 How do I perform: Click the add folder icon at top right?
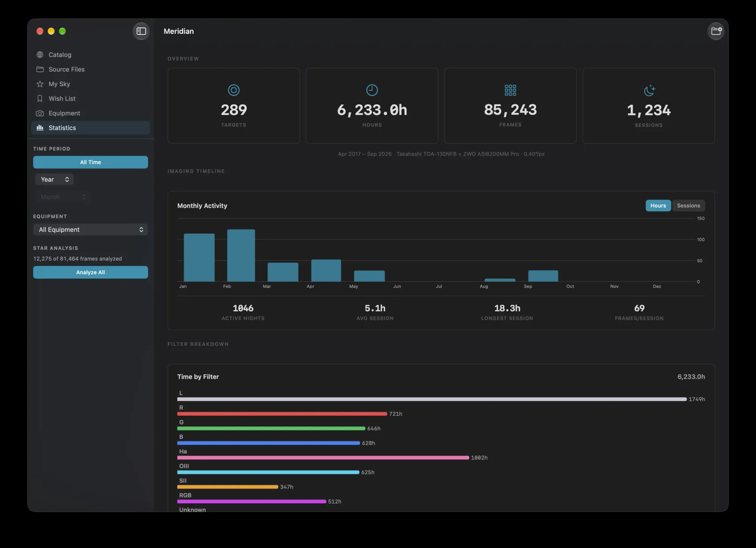click(716, 31)
